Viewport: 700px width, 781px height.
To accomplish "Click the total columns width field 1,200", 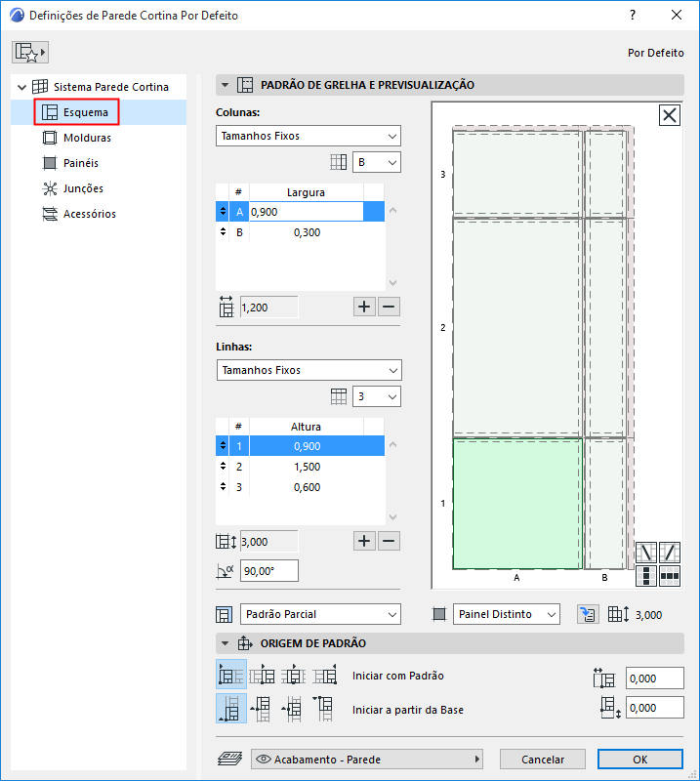I will coord(269,308).
